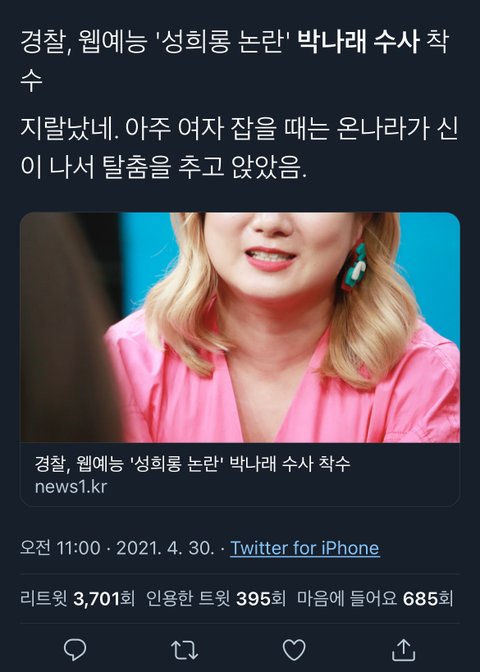Open the news1.kr article photo
480x672 pixels.
[240, 327]
